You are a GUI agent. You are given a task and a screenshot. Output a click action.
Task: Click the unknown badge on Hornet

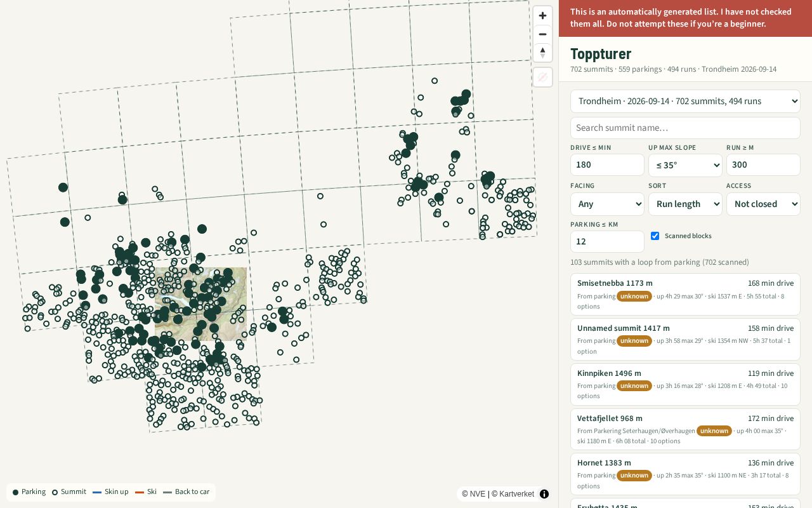pos(634,476)
